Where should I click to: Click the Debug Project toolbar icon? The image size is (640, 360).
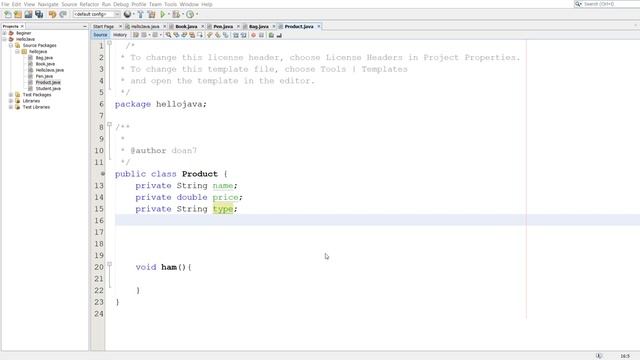(x=176, y=14)
